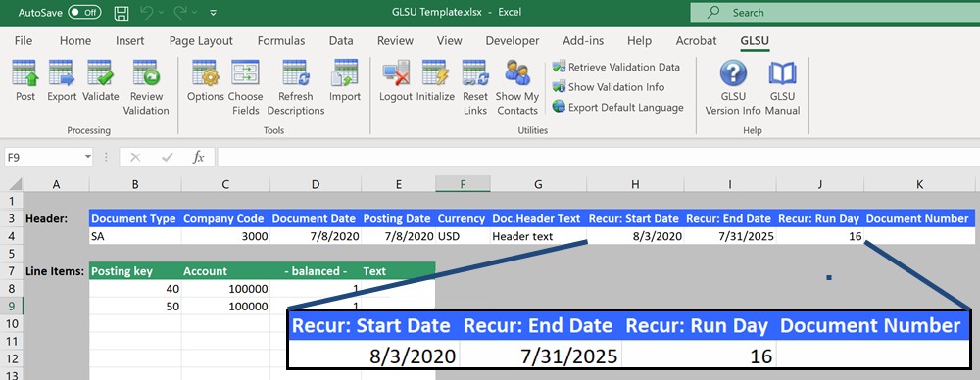Select column H header
This screenshot has width=980, height=380.
(635, 184)
